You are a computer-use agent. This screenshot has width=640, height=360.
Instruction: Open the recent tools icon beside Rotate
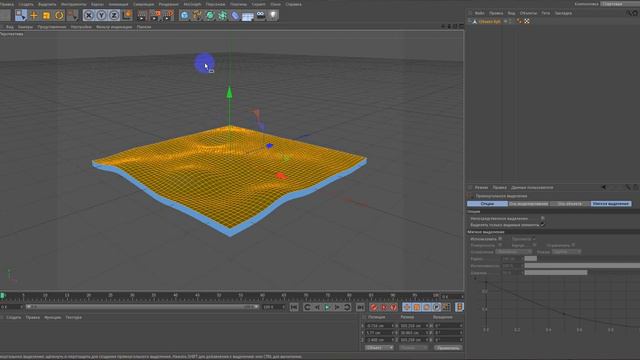[x=72, y=16]
